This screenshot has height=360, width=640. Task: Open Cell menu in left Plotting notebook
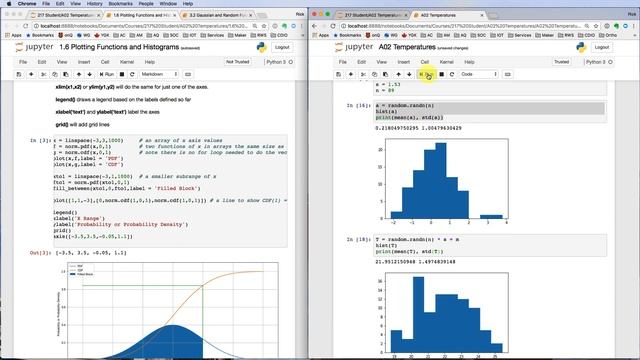tap(105, 62)
